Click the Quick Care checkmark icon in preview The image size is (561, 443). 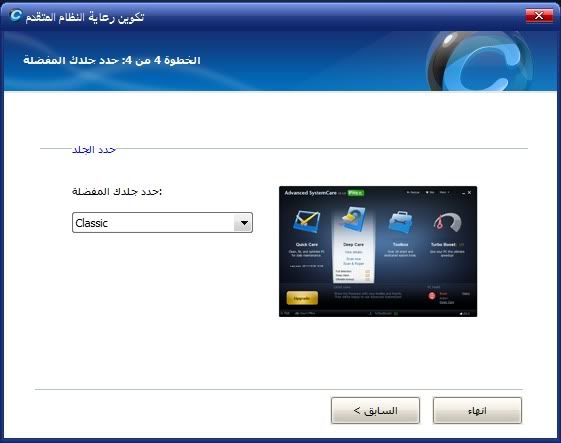[306, 222]
